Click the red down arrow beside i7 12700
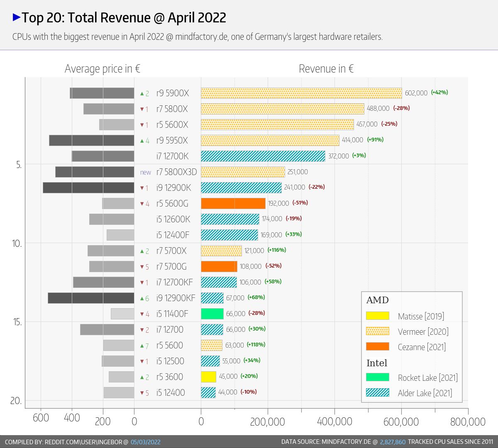 click(x=142, y=330)
